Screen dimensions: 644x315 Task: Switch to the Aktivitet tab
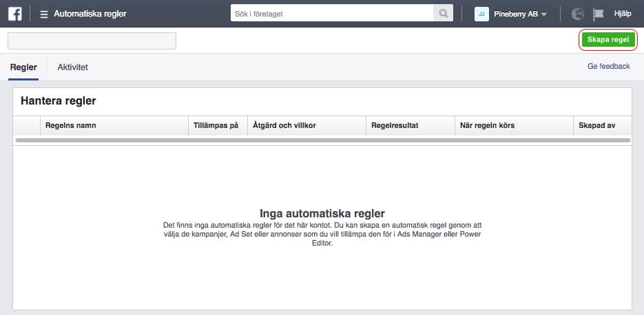click(73, 67)
